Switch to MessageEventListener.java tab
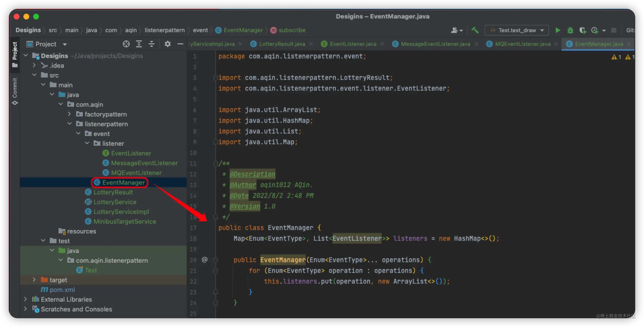 click(x=435, y=44)
